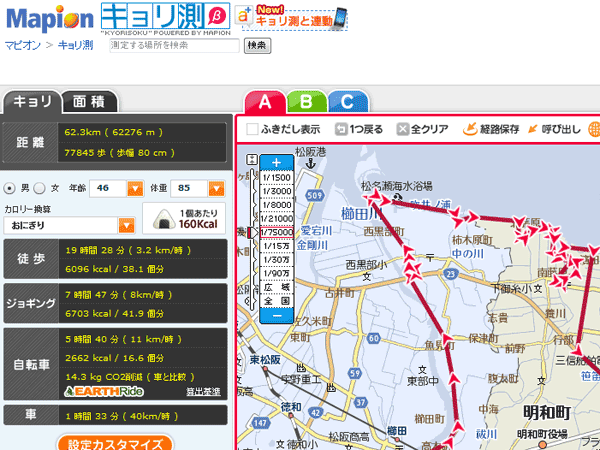Select map scale 1/15万

click(x=277, y=246)
